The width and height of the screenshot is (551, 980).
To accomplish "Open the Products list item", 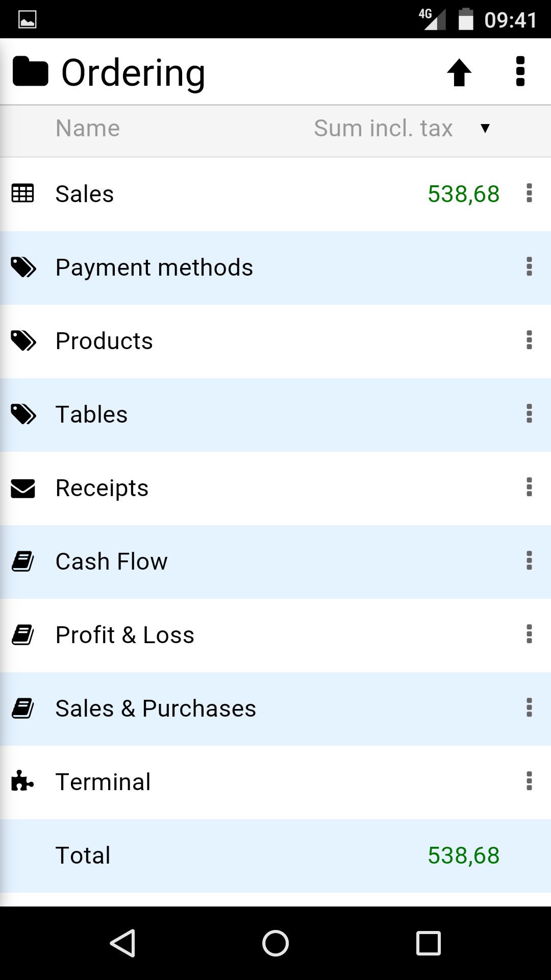I will (104, 341).
